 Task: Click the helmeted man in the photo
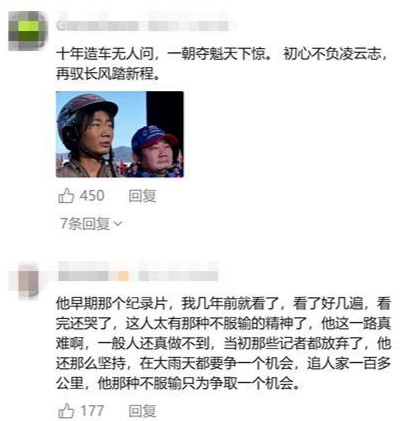point(87,134)
